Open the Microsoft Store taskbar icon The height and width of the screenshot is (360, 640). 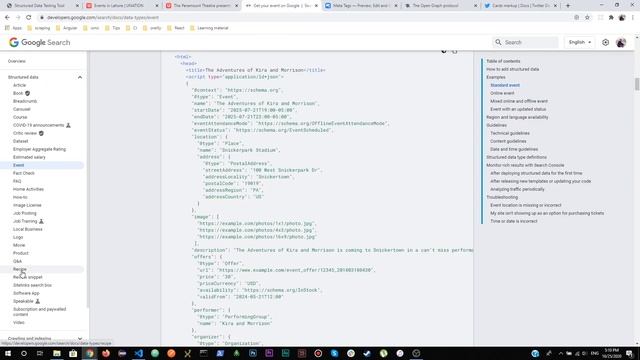tap(73, 353)
